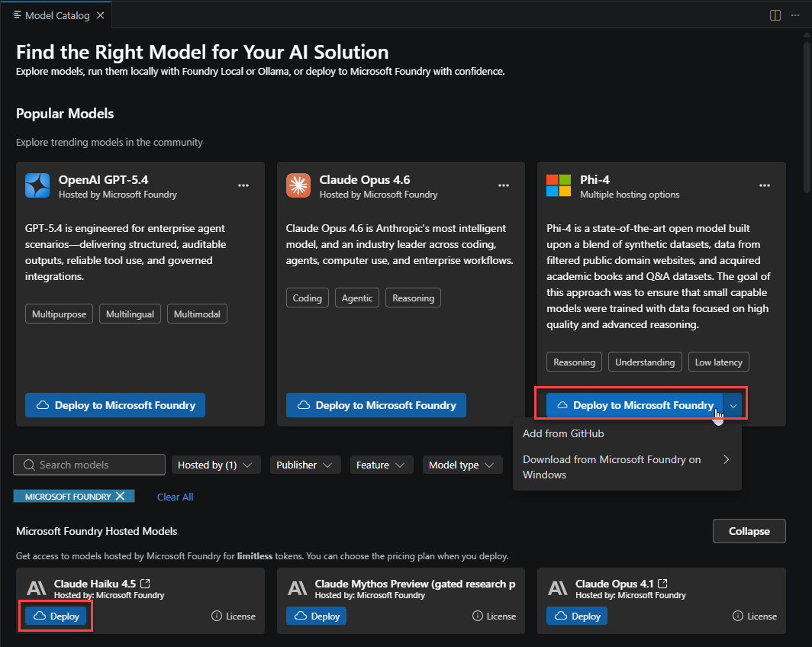Click the Search models field
Image resolution: width=812 pixels, height=647 pixels.
pos(89,465)
